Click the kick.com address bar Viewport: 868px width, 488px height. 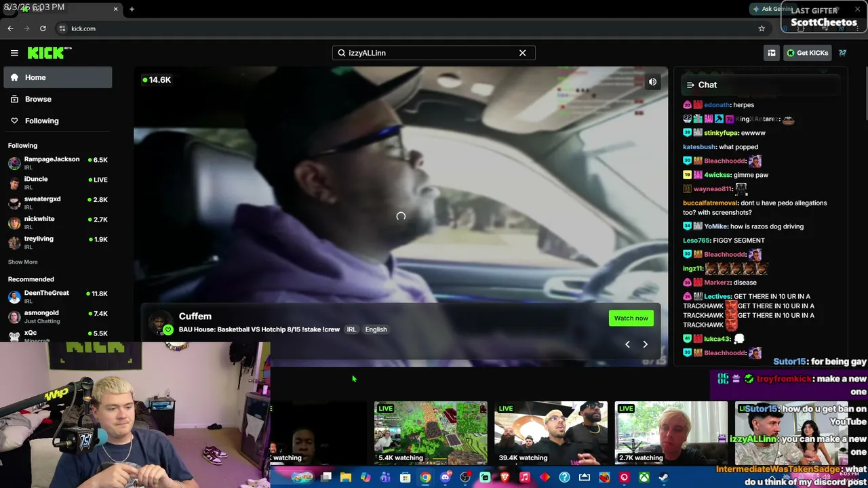407,28
